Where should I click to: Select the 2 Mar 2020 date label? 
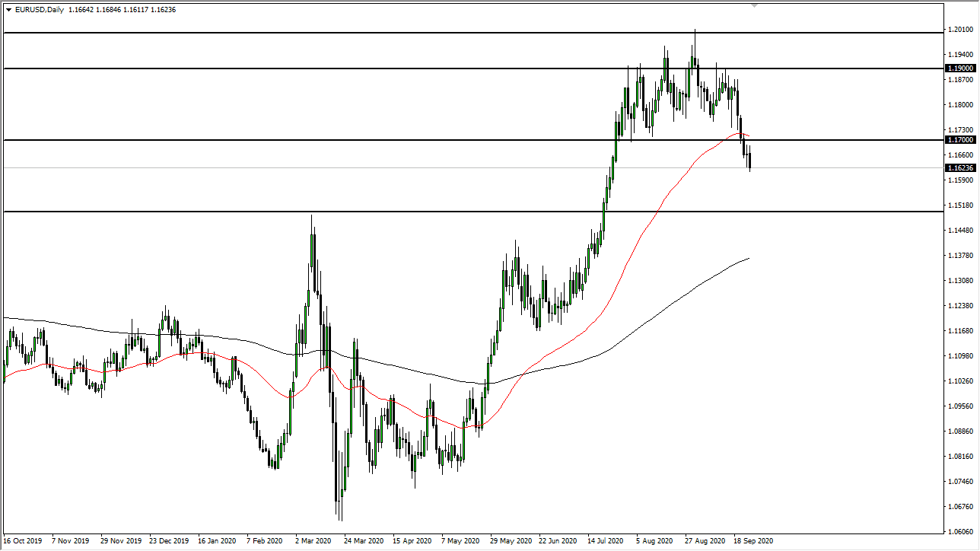tap(312, 540)
